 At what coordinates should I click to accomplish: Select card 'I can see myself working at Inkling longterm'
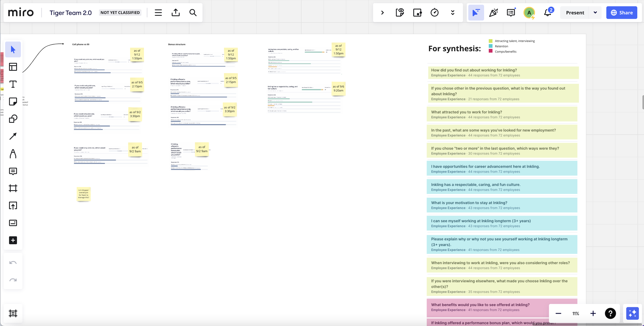(502, 223)
